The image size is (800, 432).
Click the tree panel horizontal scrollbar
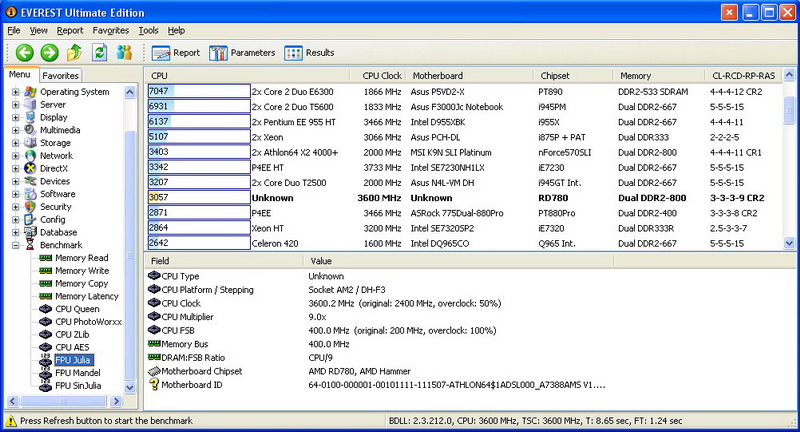[x=64, y=401]
